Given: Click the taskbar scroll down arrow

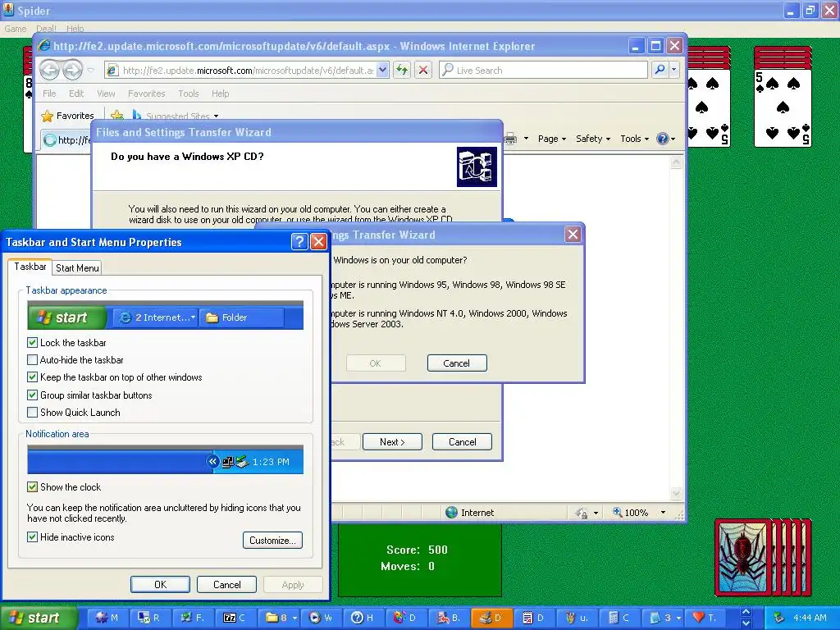Looking at the screenshot, I should click(746, 623).
